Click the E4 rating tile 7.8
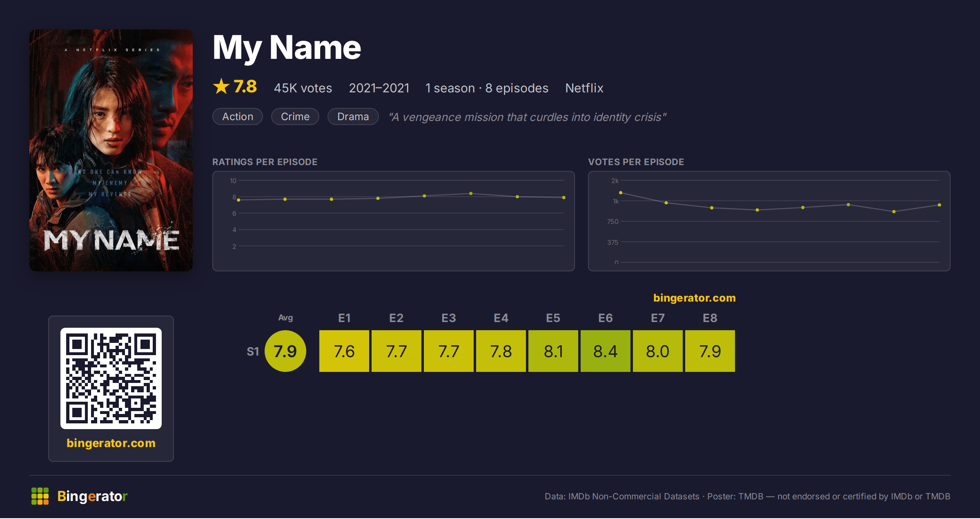This screenshot has height=519, width=980. pyautogui.click(x=501, y=351)
